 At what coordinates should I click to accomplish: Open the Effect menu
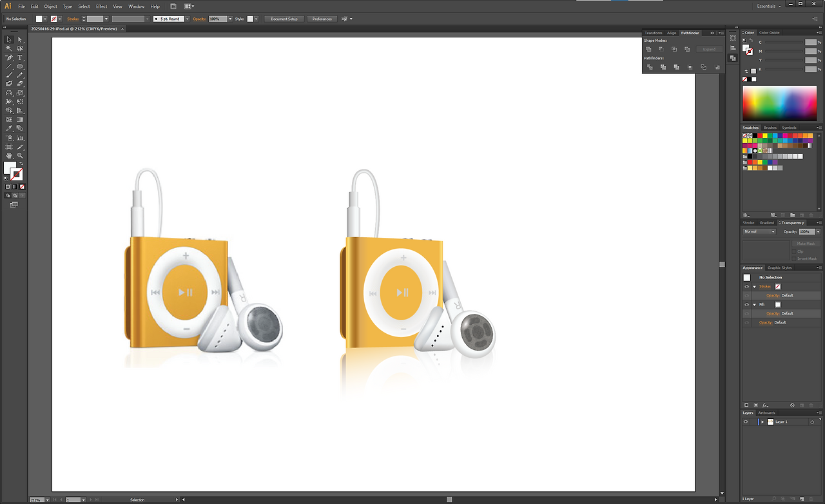[102, 6]
